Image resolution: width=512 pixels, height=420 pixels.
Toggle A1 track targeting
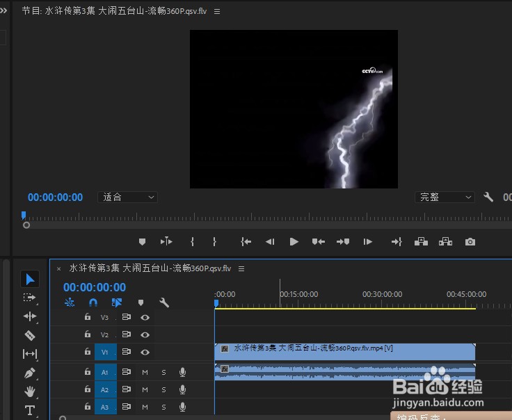pyautogui.click(x=106, y=372)
